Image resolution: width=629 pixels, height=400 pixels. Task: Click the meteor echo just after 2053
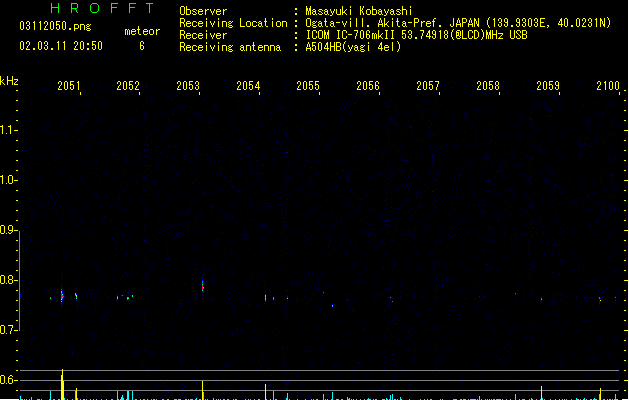point(203,286)
